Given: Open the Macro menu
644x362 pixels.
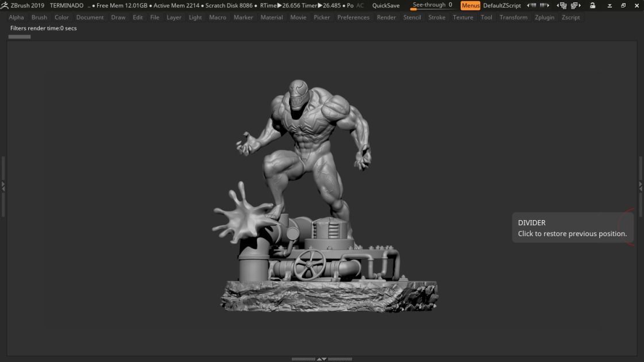Looking at the screenshot, I should coord(218,17).
